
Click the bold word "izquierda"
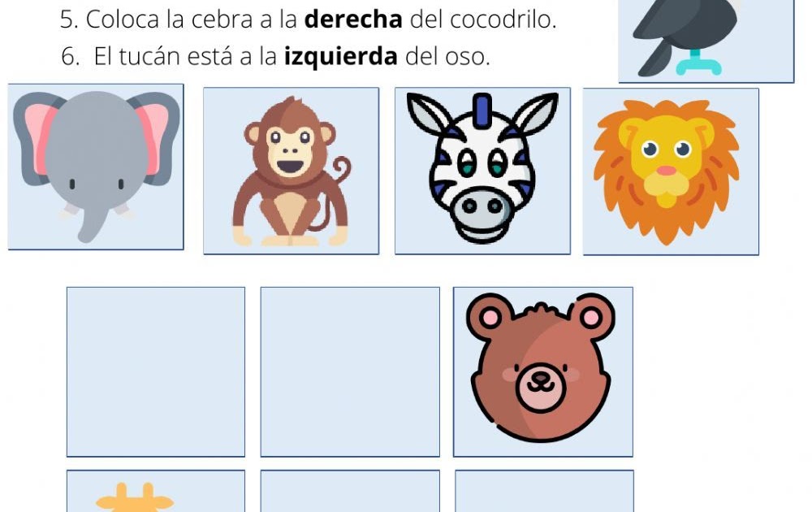coord(341,56)
